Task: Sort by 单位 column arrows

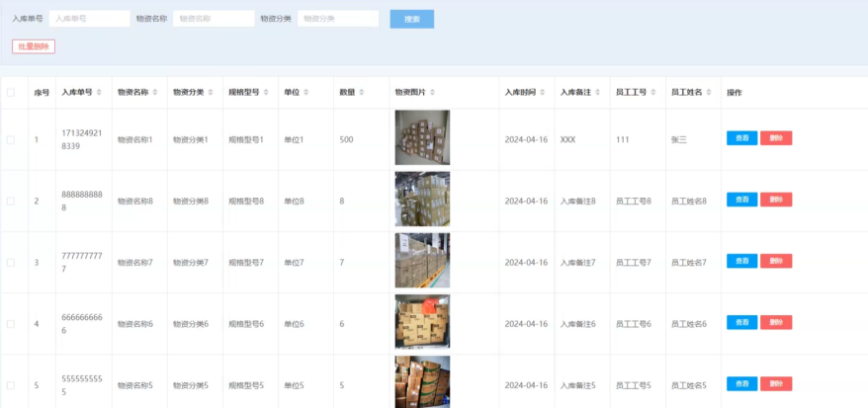Action: 306,93
